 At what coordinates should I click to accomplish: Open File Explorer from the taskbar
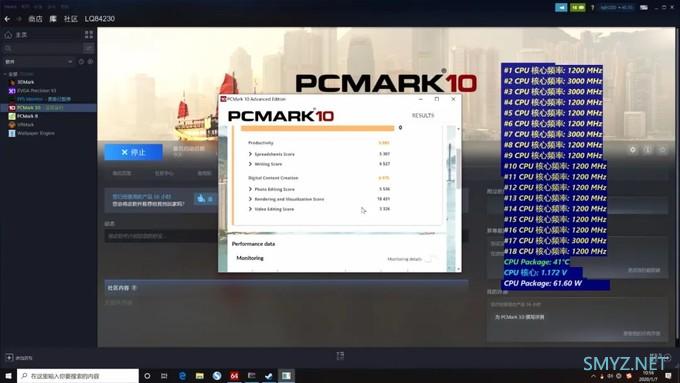click(199, 376)
